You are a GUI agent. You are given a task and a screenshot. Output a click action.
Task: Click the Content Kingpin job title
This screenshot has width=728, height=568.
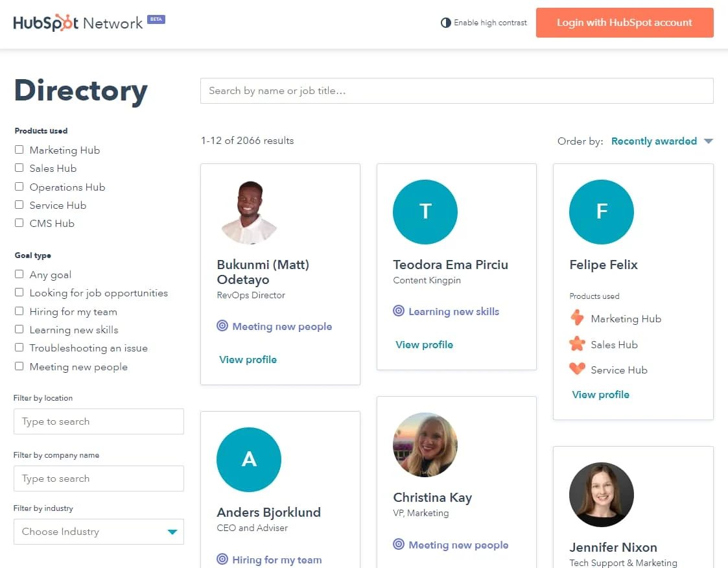(427, 280)
